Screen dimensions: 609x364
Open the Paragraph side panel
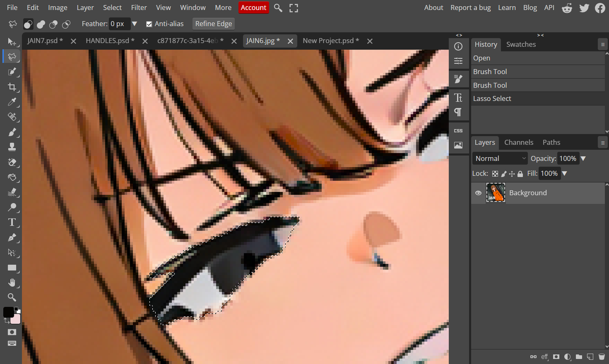click(x=458, y=112)
